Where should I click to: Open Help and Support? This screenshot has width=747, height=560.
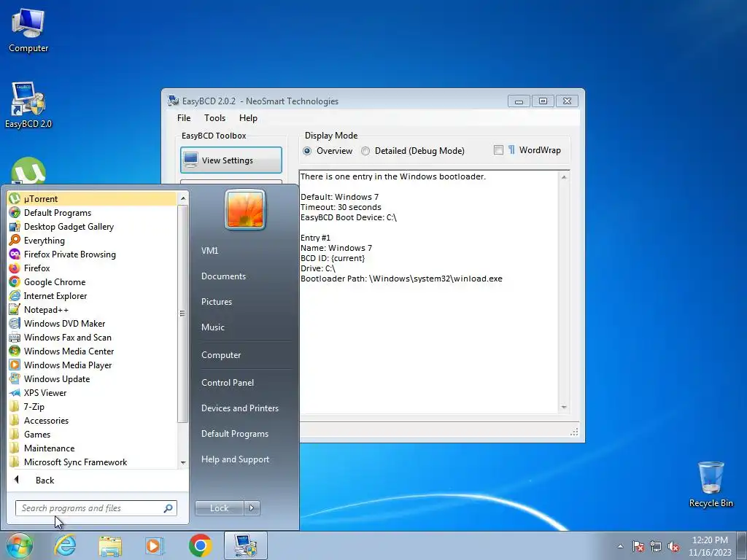(235, 459)
